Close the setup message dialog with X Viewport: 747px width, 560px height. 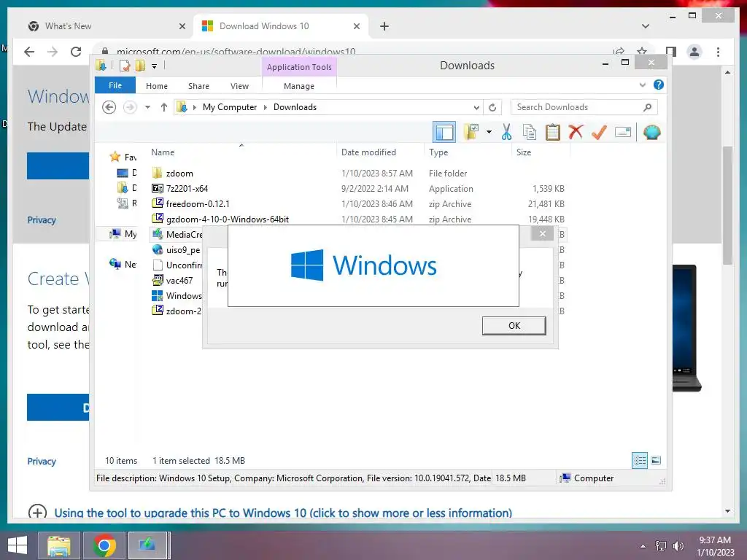(x=542, y=233)
